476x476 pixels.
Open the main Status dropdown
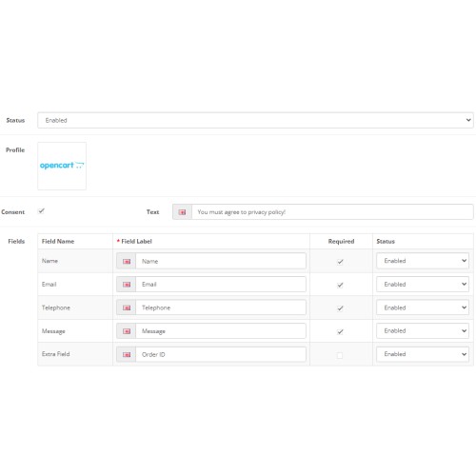tap(255, 120)
